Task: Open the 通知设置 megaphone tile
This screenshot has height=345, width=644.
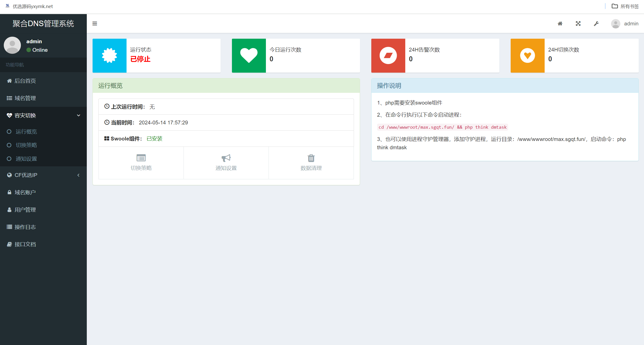Action: click(x=226, y=163)
